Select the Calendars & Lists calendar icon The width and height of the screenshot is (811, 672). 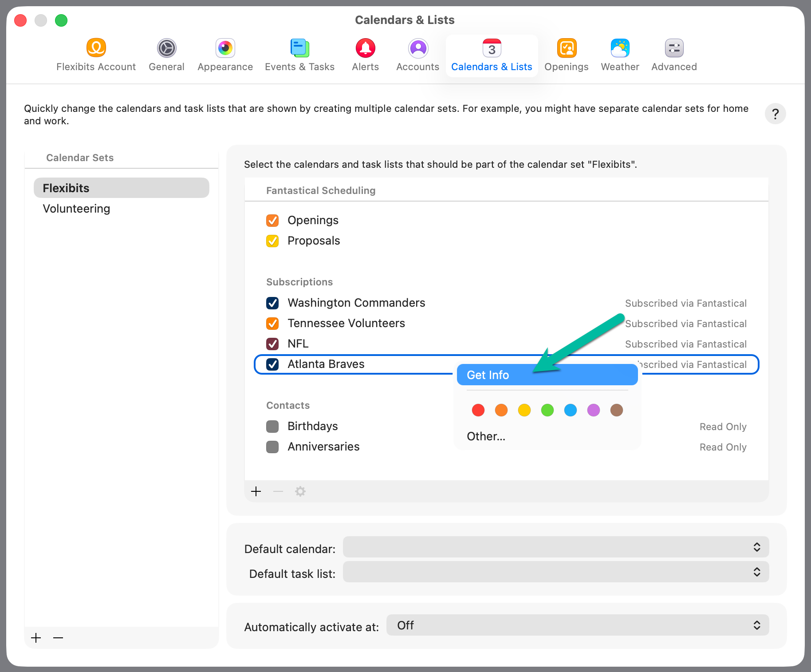pyautogui.click(x=492, y=48)
